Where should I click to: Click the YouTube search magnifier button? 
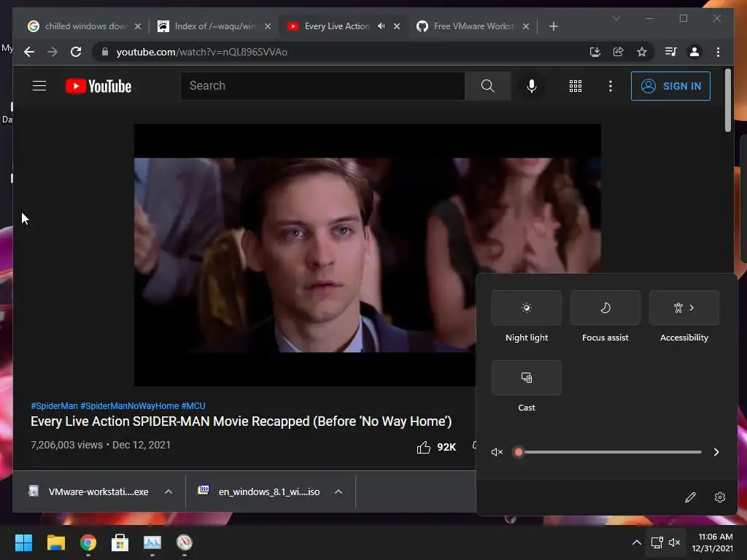[488, 86]
